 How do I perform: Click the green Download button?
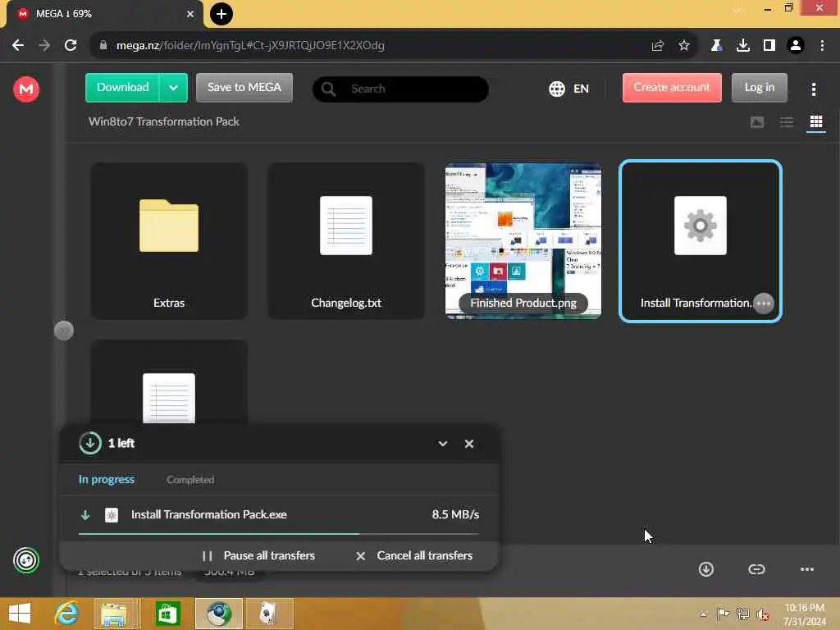point(123,87)
